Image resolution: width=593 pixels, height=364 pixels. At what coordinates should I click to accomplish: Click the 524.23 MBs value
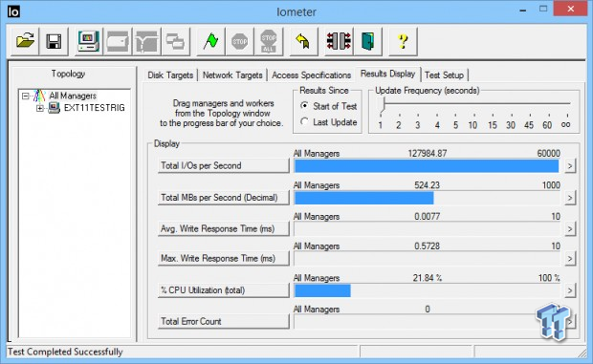[427, 185]
